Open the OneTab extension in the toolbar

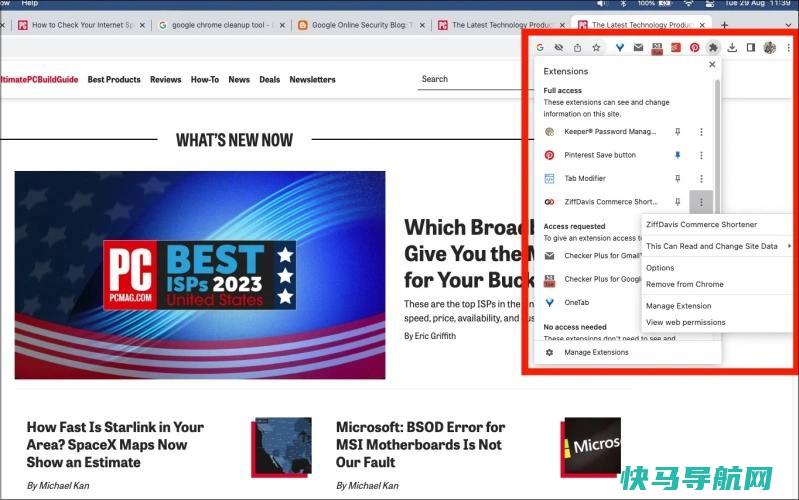[620, 47]
